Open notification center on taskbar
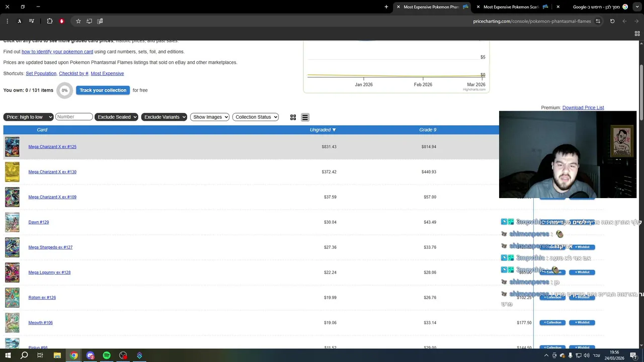 point(633,355)
